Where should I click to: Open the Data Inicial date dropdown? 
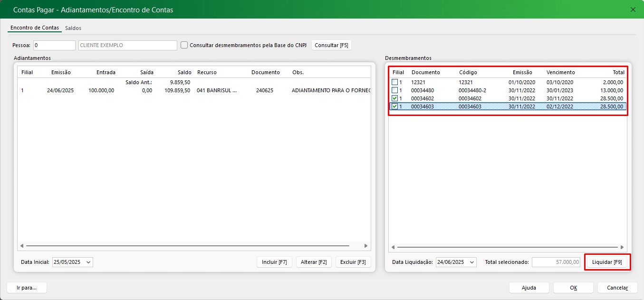[88, 262]
